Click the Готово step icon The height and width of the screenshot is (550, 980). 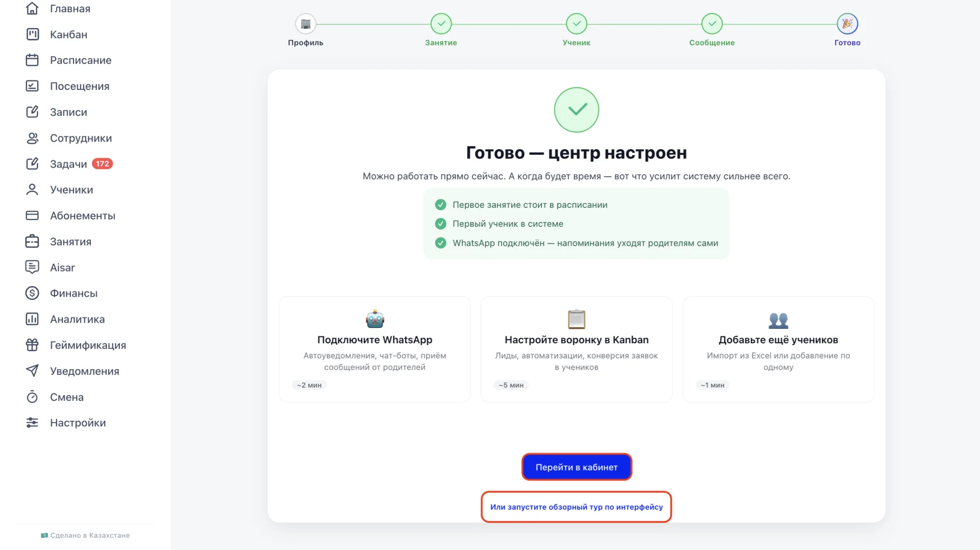(847, 24)
